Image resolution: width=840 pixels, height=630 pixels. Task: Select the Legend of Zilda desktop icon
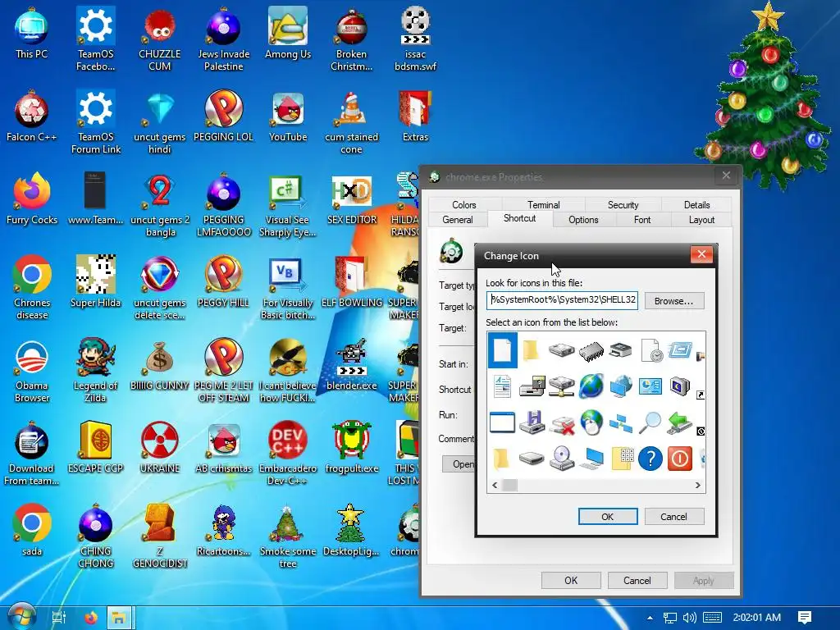(95, 370)
